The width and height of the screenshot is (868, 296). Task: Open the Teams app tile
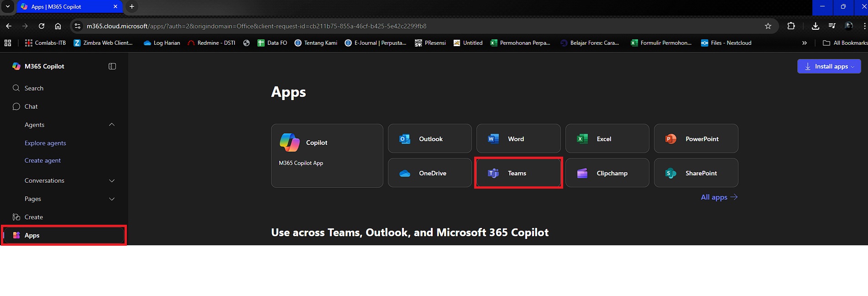pos(518,173)
